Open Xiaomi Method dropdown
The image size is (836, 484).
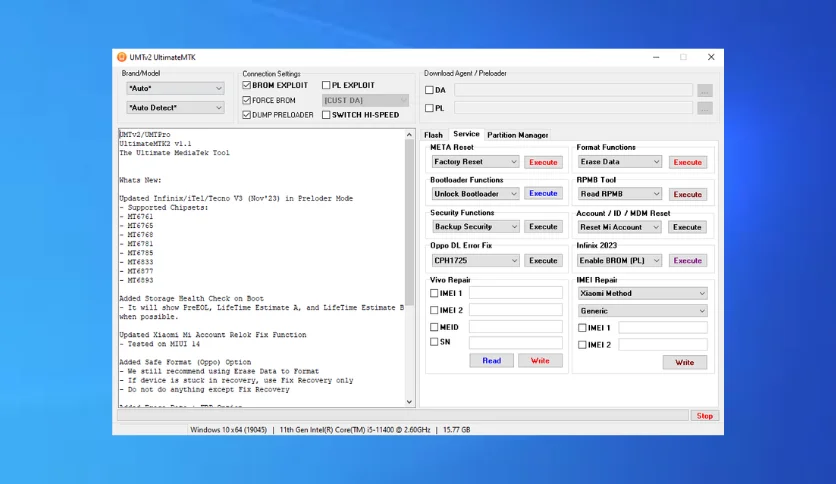point(642,293)
